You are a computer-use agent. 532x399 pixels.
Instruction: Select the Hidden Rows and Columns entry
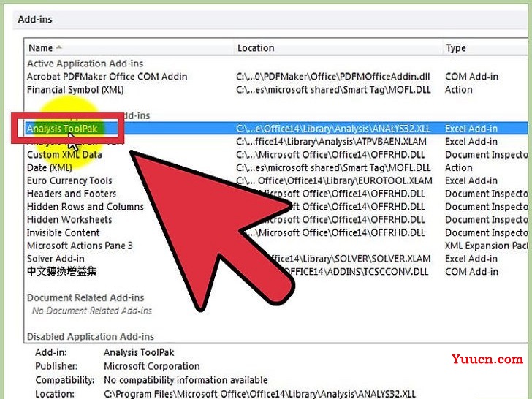point(85,207)
